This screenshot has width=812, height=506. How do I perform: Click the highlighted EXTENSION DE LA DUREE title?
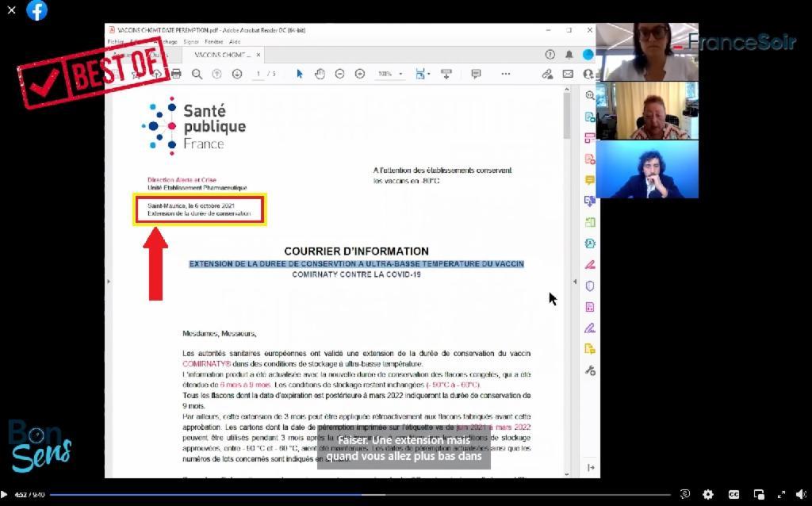point(356,264)
